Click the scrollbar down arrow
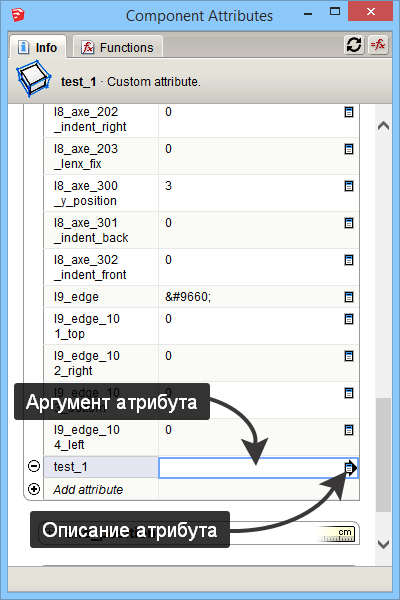 point(383,544)
